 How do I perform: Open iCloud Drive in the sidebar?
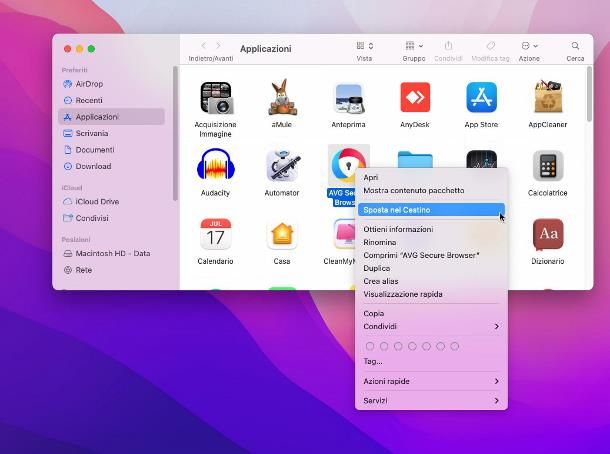click(x=111, y=202)
